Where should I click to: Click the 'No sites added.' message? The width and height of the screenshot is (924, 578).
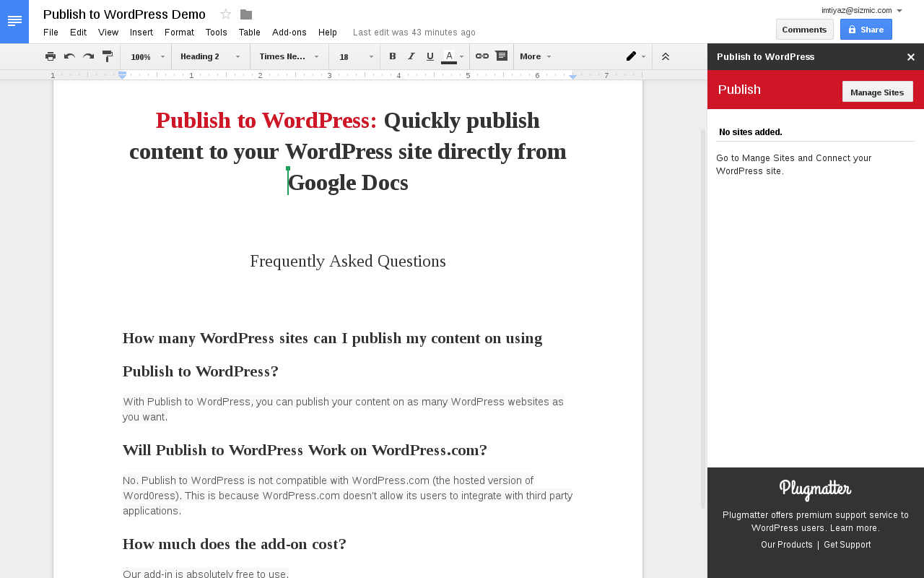pos(751,132)
